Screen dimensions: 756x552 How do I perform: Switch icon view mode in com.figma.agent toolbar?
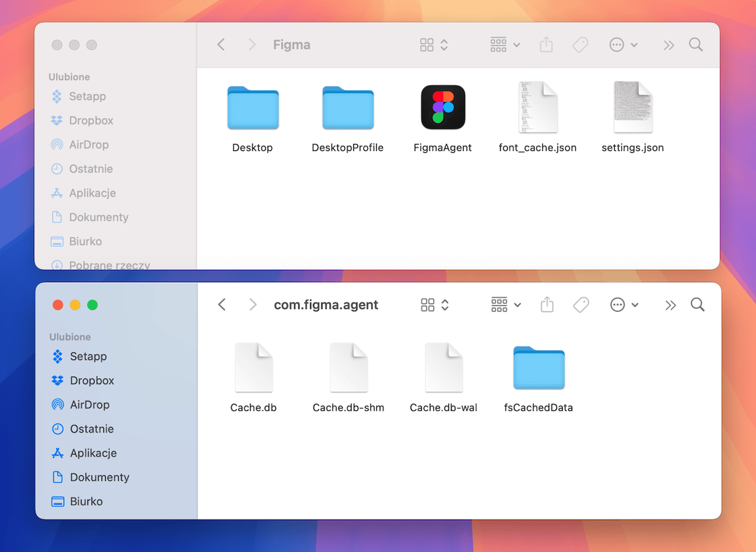point(434,305)
